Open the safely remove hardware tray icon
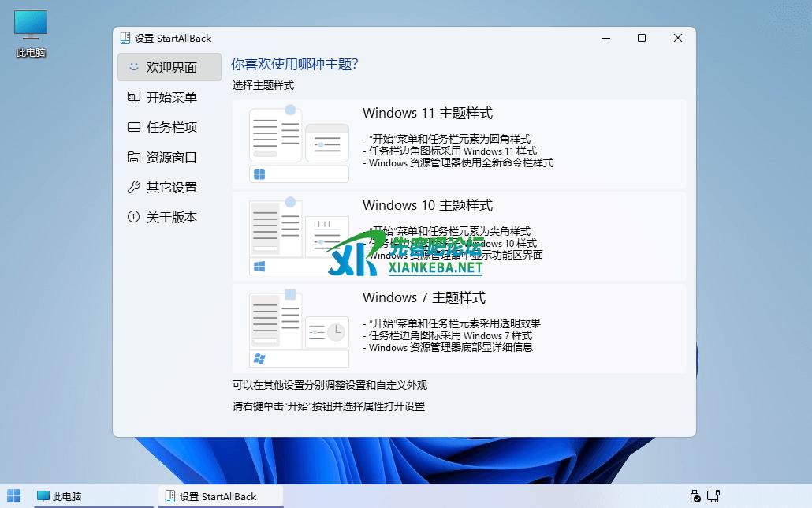Viewport: 812px width, 508px height. click(695, 496)
